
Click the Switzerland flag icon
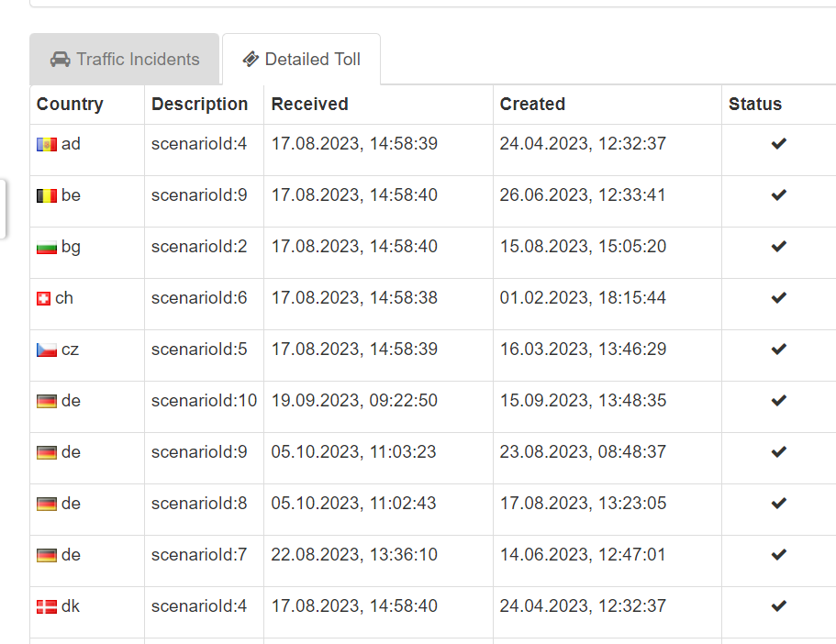pos(43,298)
